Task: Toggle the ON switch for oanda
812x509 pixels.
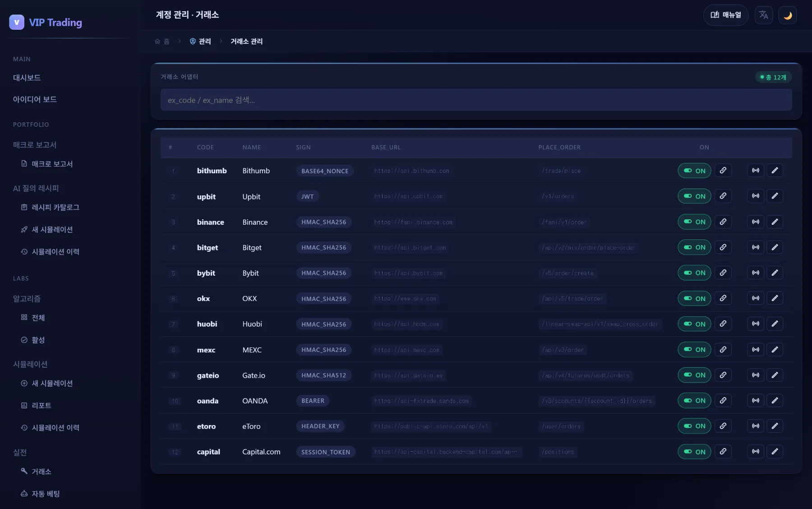Action: tap(694, 401)
